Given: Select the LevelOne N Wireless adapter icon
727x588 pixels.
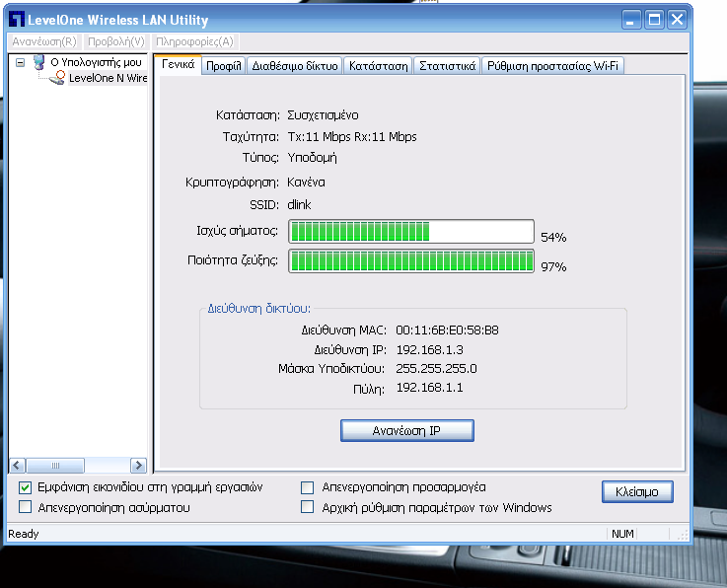Looking at the screenshot, I should [x=57, y=78].
